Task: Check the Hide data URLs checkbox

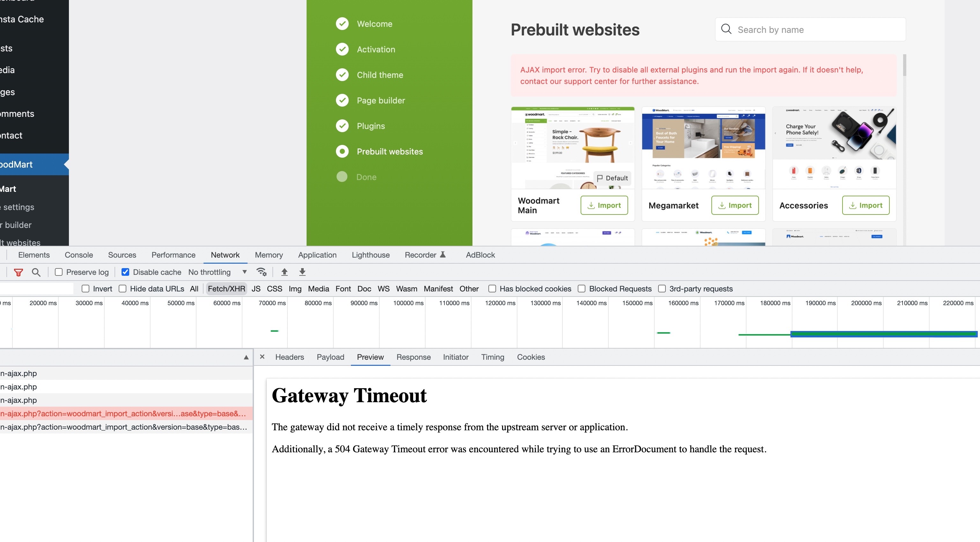Action: tap(122, 289)
